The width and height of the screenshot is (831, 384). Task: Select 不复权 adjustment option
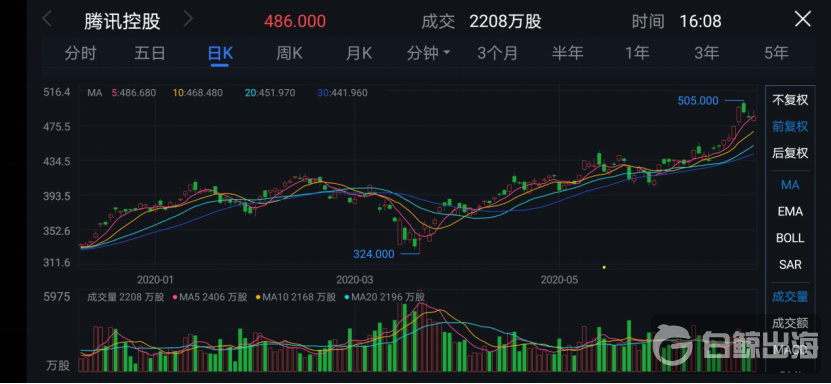[790, 100]
